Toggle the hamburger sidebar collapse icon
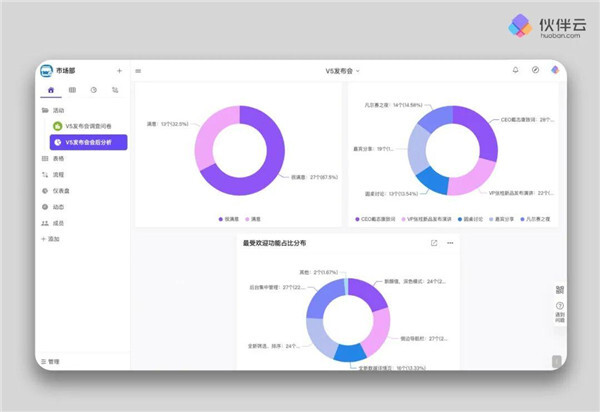The height and width of the screenshot is (412, 600). [138, 71]
